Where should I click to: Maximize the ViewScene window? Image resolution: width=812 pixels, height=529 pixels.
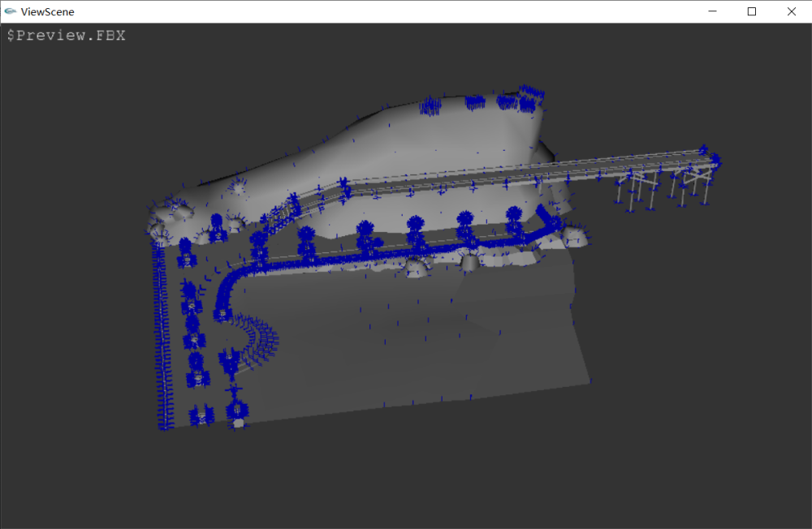(x=751, y=11)
